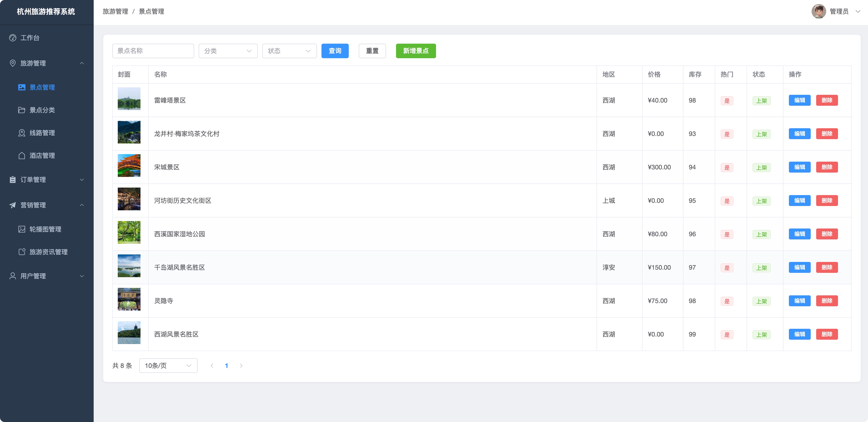Delete the 灵隐寺 row
Viewport: 868px width, 422px height.
[827, 300]
